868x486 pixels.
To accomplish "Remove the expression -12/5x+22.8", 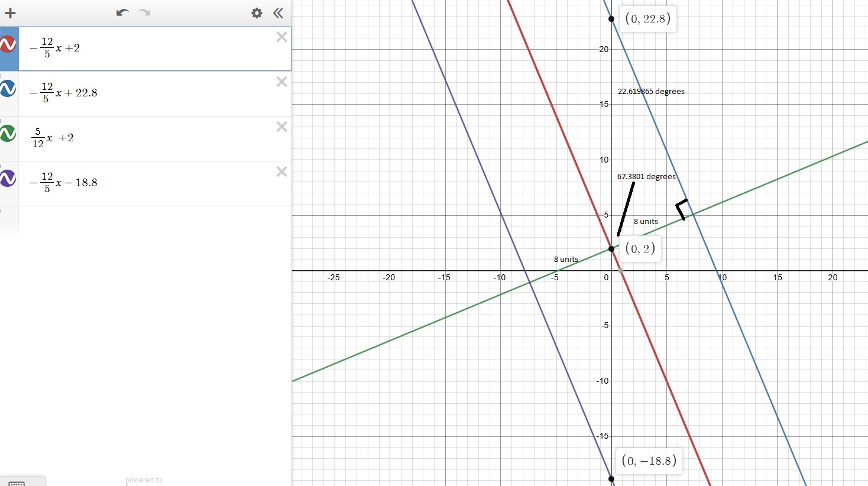I will pos(281,82).
